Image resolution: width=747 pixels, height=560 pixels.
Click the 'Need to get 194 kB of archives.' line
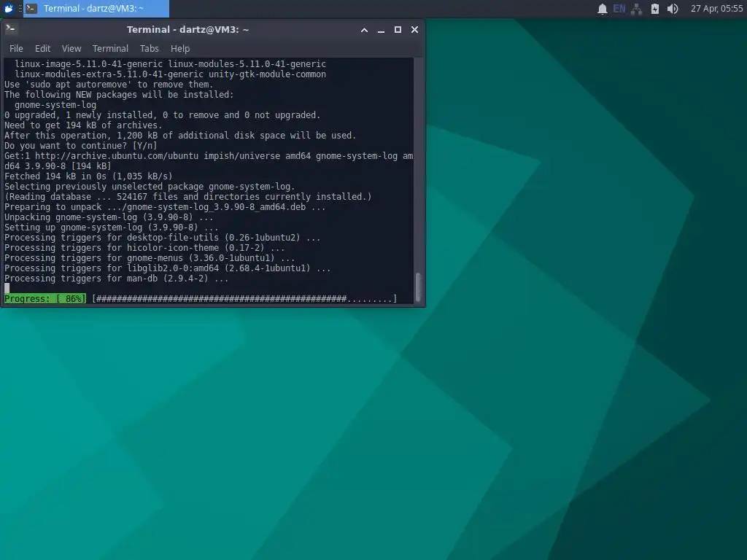tap(83, 125)
